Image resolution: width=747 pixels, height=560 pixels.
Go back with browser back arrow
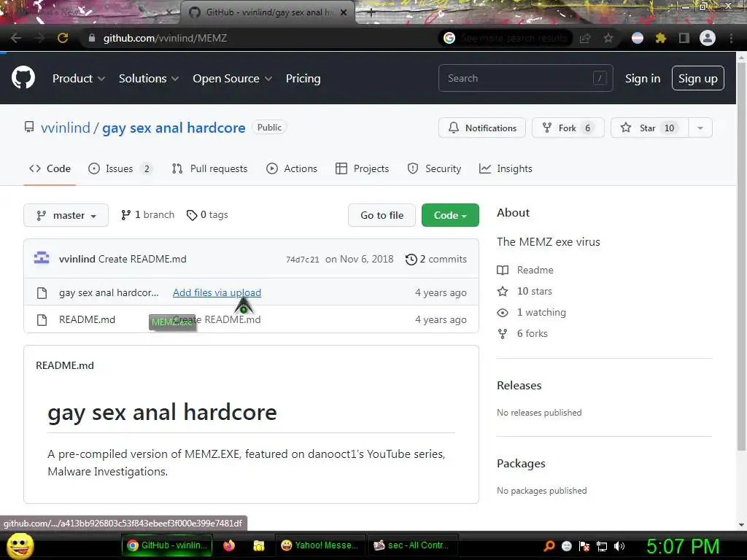(16, 38)
